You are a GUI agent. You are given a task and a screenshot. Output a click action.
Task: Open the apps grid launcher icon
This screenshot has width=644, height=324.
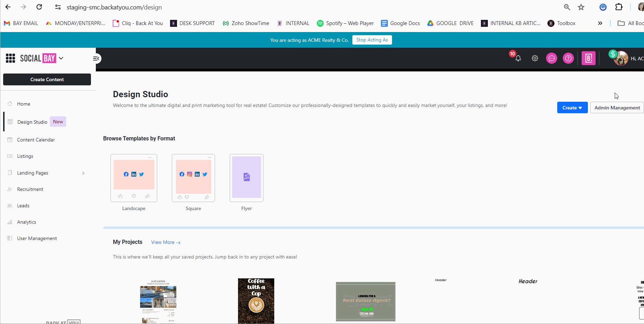[x=10, y=58]
